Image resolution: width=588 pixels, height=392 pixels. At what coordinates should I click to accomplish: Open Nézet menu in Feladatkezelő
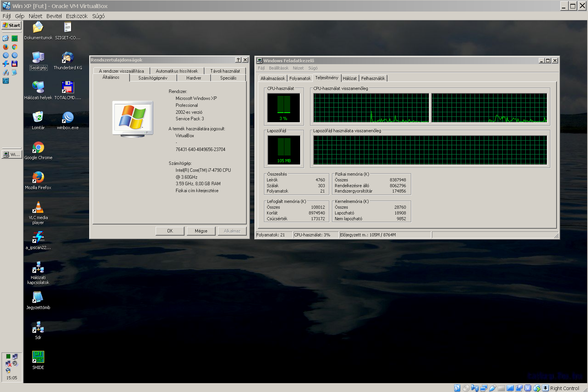[298, 68]
